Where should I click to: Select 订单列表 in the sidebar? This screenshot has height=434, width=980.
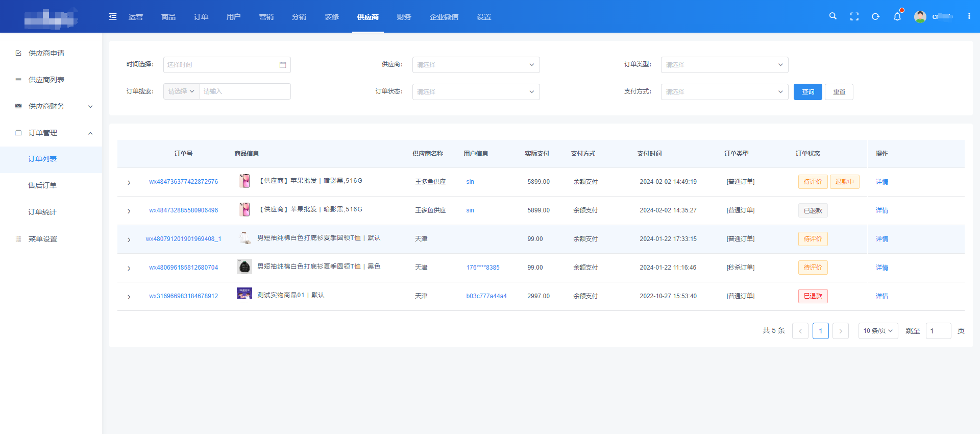(x=51, y=159)
